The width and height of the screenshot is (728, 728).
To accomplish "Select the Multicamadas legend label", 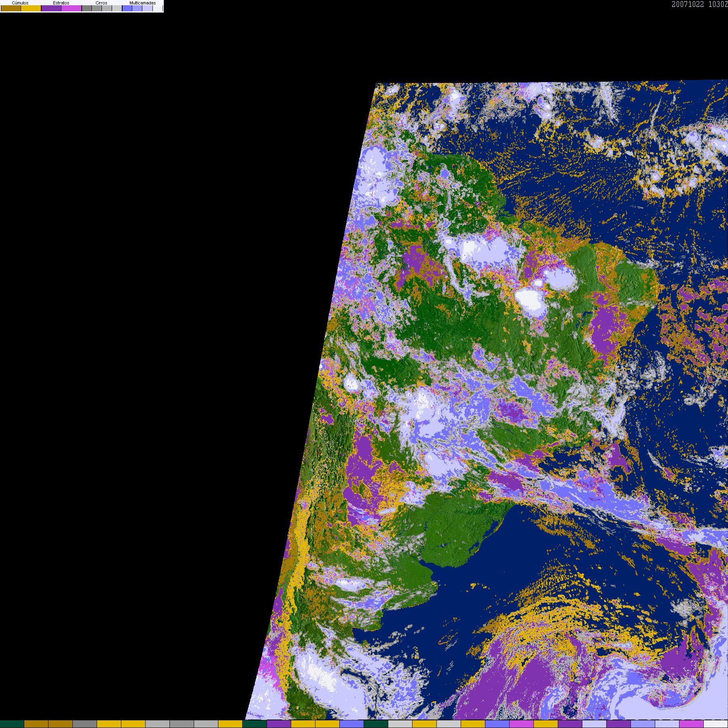I will [142, 3].
